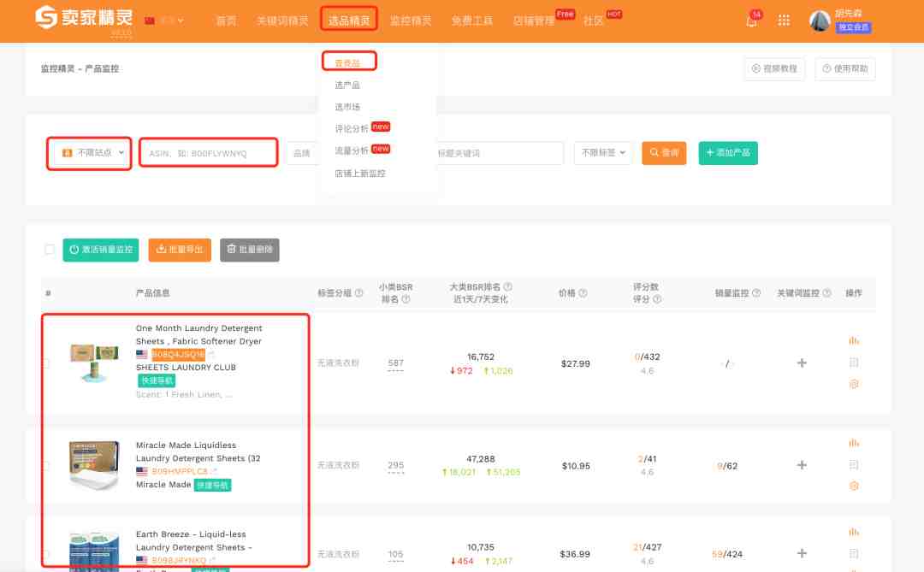The width and height of the screenshot is (924, 572).
Task: Click the orange 查询 search button
Action: tap(664, 153)
